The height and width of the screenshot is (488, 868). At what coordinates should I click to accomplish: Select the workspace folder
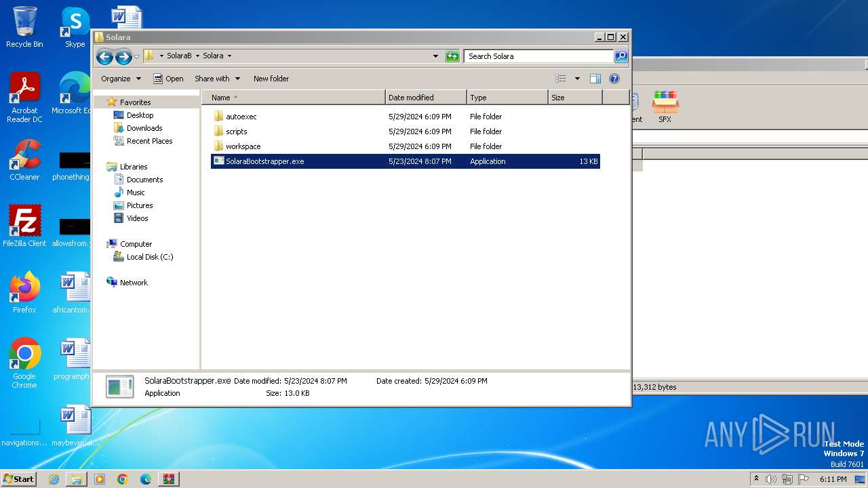pos(406,146)
